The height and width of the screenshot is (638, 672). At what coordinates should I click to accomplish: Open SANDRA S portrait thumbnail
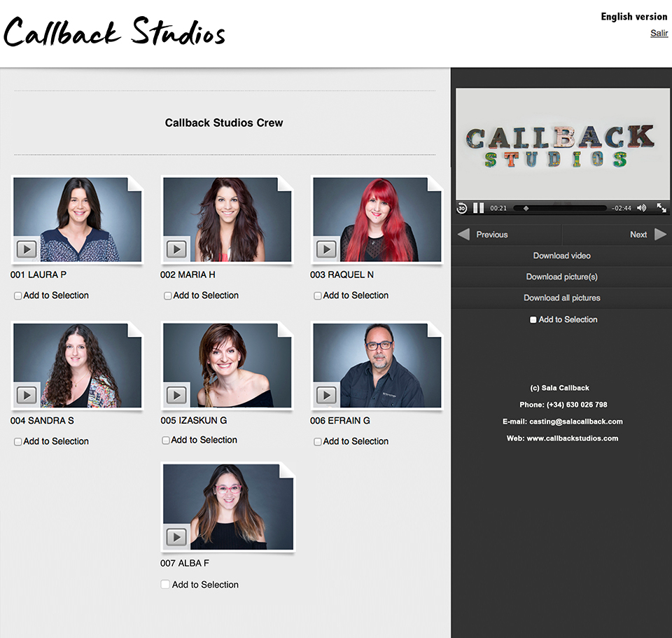click(77, 366)
